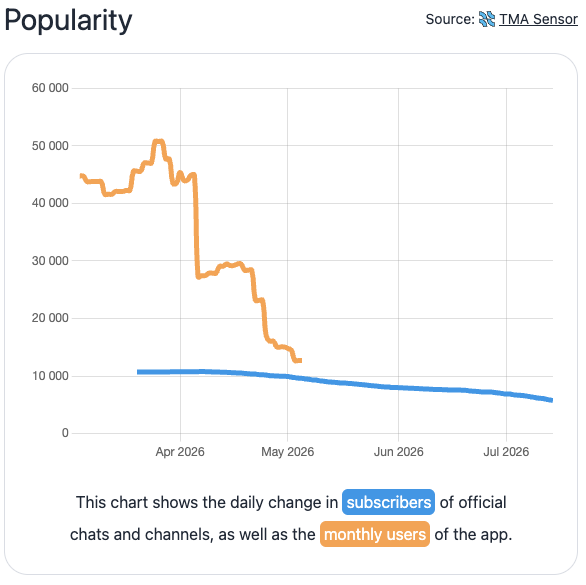Select the Apr 2026 axis label
Image resolution: width=586 pixels, height=585 pixels.
point(180,452)
